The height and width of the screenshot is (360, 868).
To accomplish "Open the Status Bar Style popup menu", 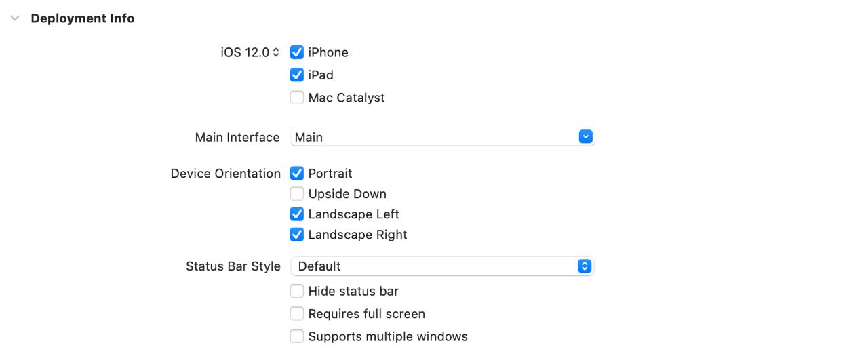I will click(441, 266).
